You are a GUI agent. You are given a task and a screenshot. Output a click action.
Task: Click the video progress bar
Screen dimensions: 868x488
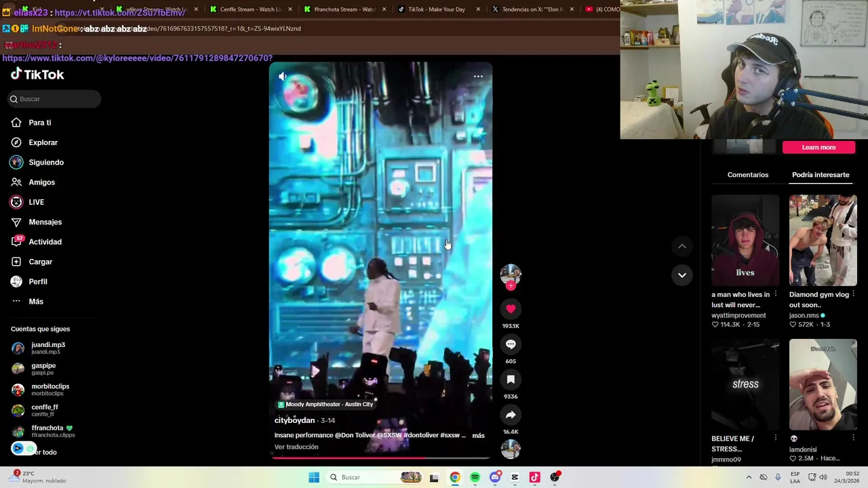point(381,457)
